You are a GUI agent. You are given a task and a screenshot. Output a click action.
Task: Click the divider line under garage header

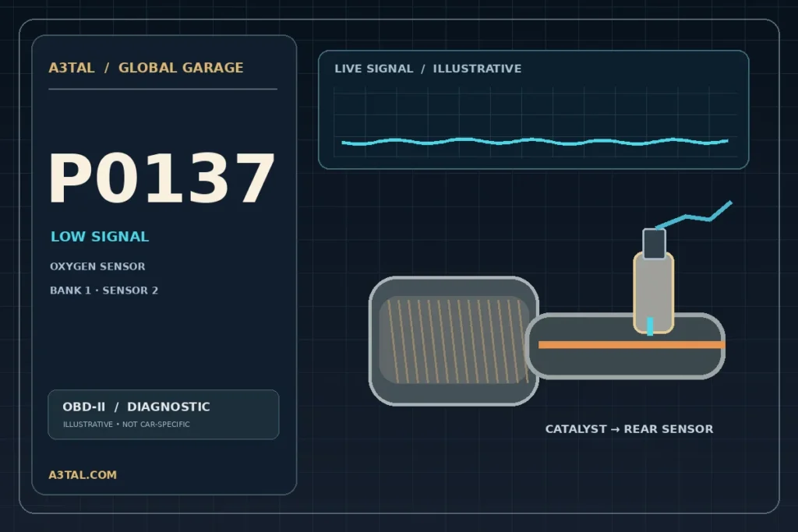tap(163, 89)
